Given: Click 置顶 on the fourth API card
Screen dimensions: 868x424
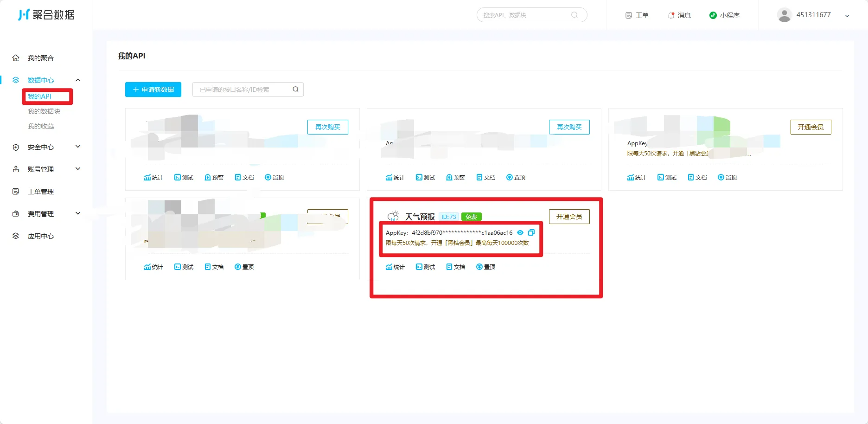Looking at the screenshot, I should (x=244, y=267).
